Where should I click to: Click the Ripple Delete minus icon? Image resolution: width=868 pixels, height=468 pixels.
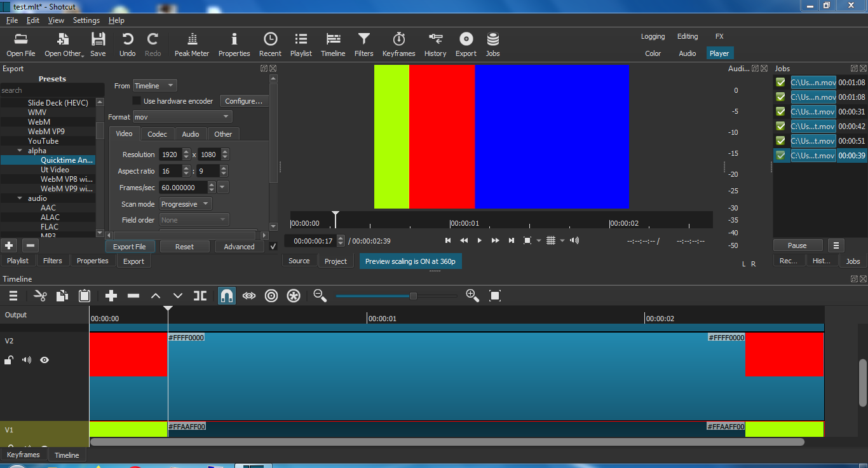pos(133,296)
